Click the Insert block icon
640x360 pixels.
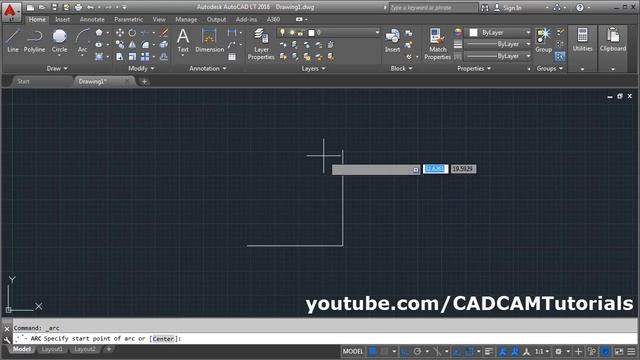[x=392, y=40]
